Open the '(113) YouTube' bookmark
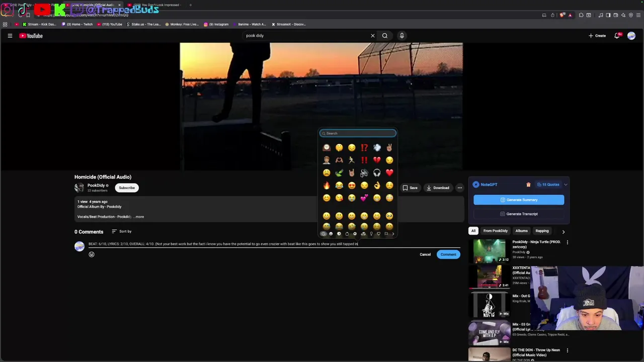Viewport: 644px width, 362px height. click(x=110, y=24)
